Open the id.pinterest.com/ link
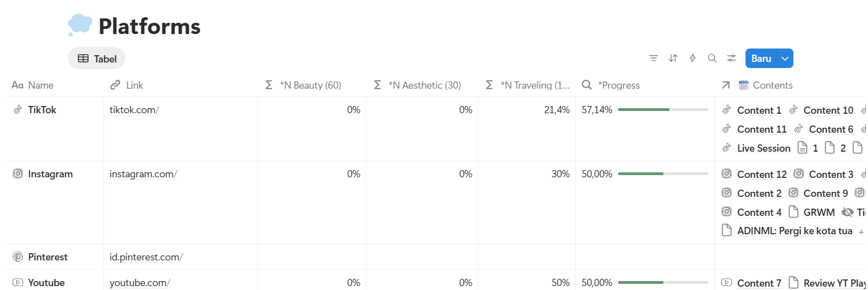This screenshot has width=868, height=290. point(146,257)
